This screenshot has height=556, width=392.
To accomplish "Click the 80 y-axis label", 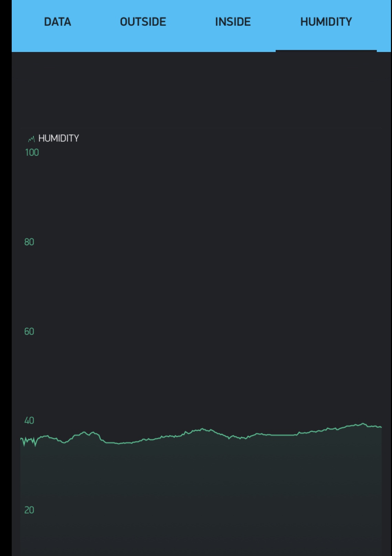I will tap(29, 242).
